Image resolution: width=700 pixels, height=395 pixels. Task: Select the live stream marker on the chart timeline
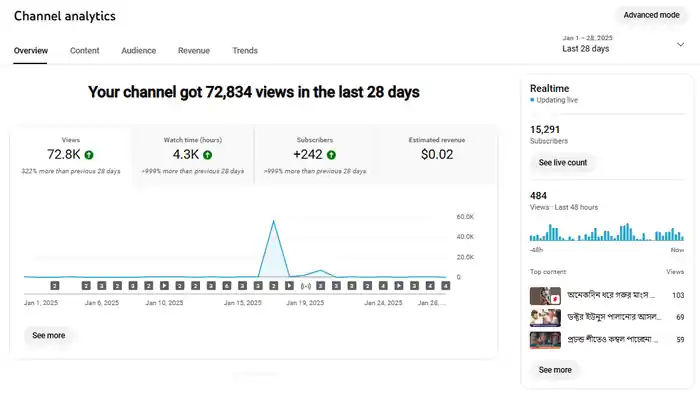click(305, 286)
